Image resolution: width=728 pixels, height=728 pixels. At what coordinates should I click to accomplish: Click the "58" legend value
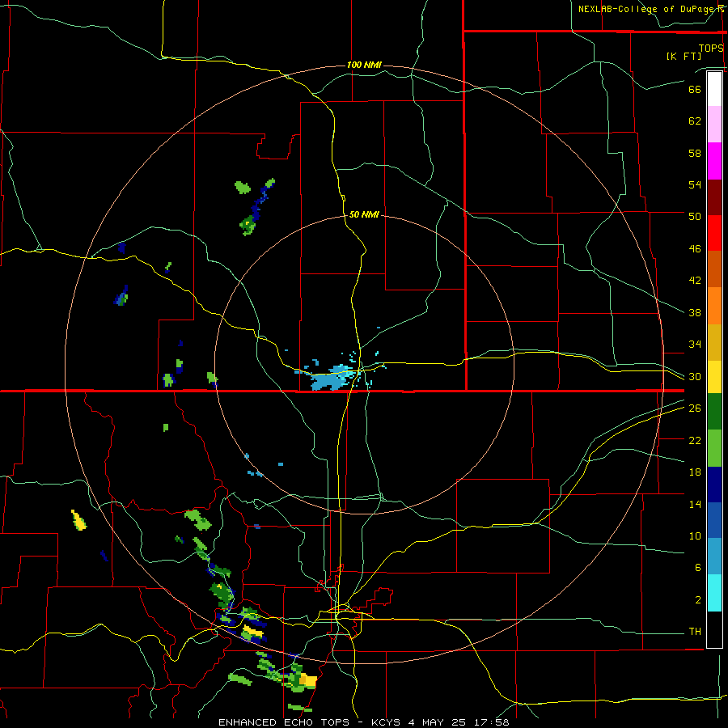[x=695, y=153]
